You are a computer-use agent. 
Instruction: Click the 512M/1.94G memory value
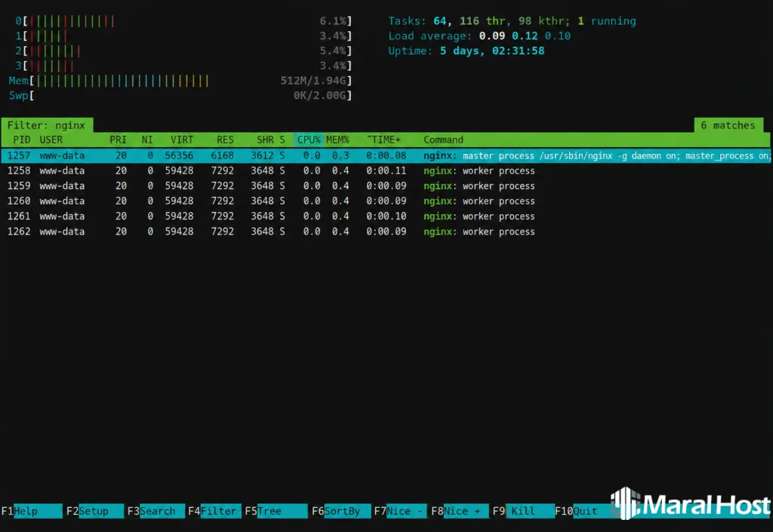[313, 80]
